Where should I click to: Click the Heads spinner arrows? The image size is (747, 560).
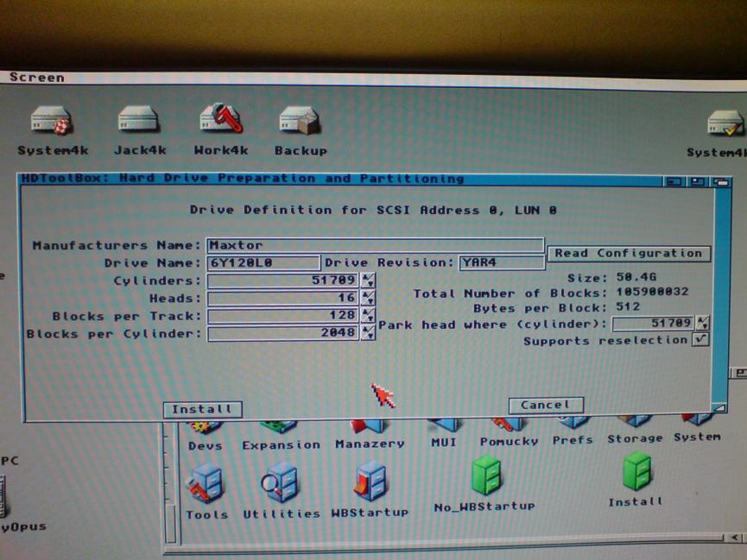[x=369, y=298]
